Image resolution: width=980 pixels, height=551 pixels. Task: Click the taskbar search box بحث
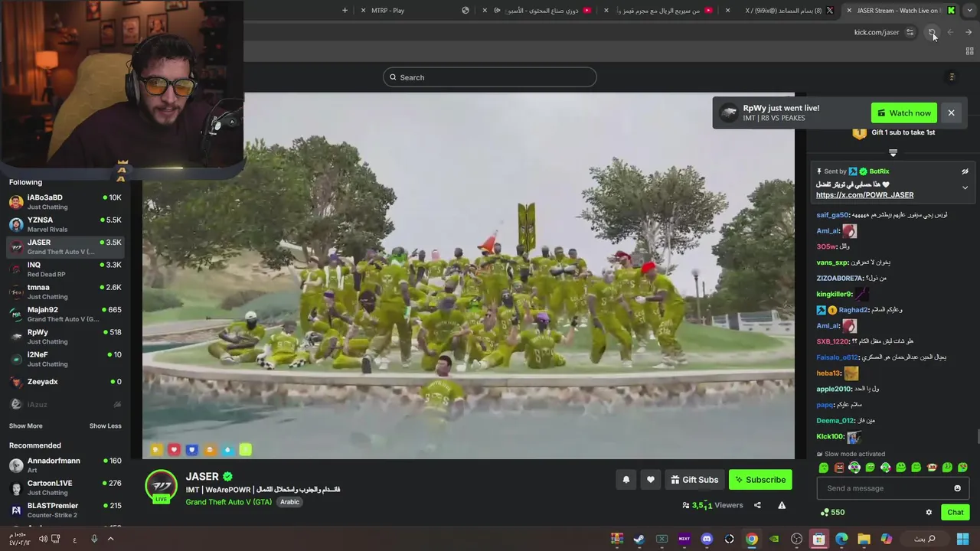(x=926, y=539)
